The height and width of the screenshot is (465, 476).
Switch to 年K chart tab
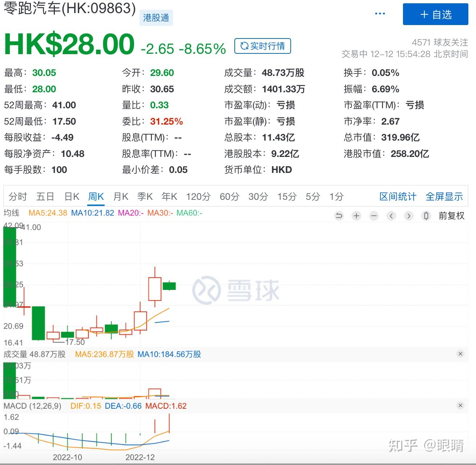coord(169,197)
